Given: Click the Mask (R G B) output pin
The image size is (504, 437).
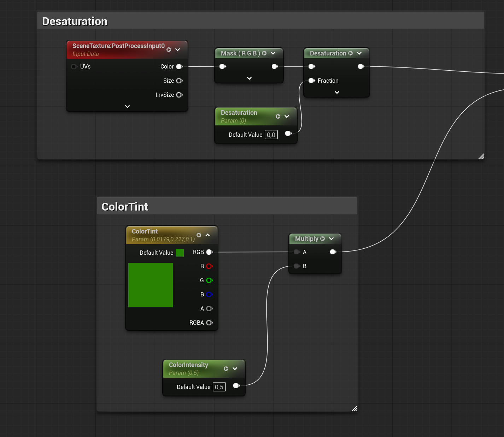Looking at the screenshot, I should tap(275, 66).
